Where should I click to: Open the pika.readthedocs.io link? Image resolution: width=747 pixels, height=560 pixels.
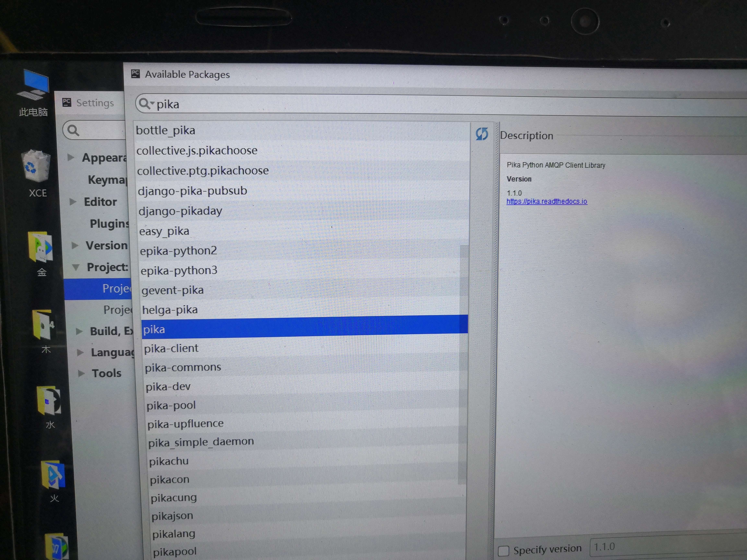tap(547, 202)
